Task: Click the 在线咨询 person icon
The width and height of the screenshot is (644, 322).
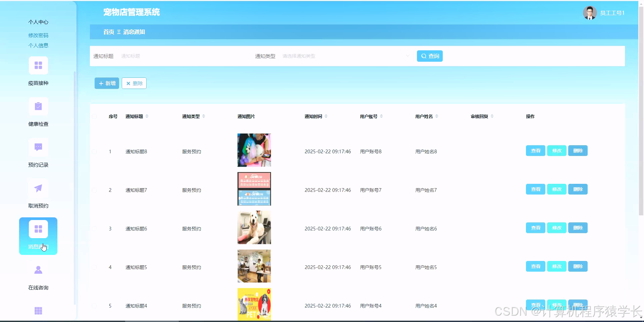Action: point(38,269)
